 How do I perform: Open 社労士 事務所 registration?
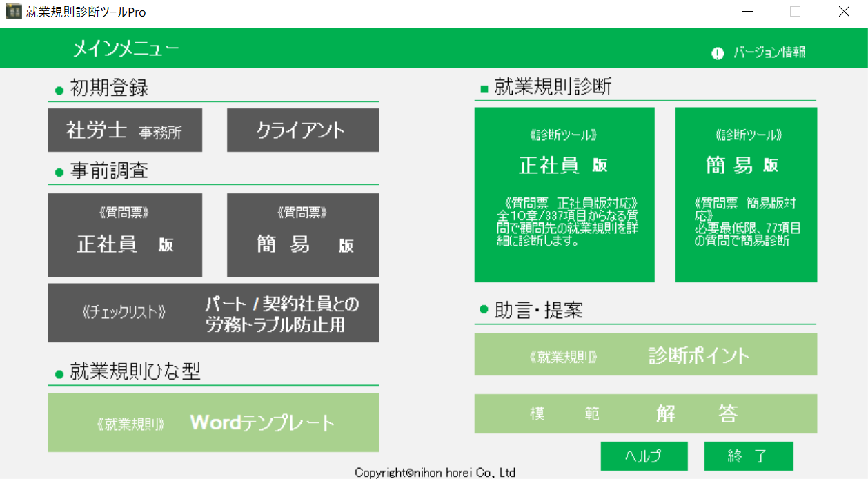125,130
